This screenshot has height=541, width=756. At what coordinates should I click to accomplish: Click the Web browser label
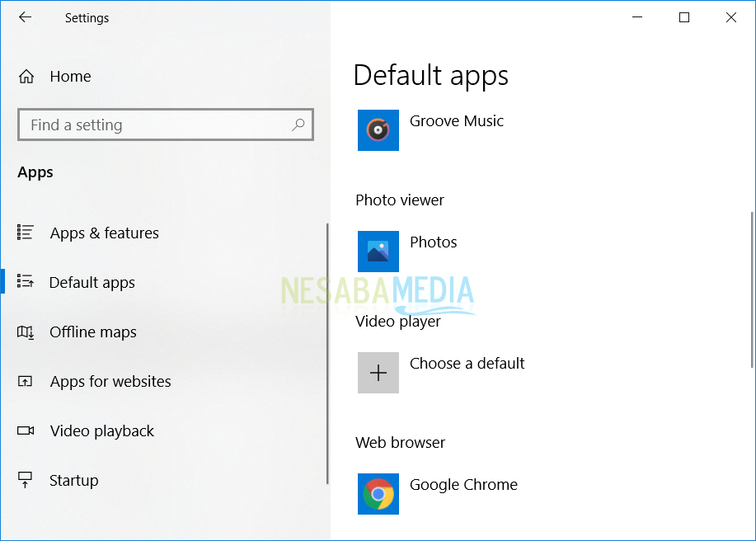click(400, 443)
